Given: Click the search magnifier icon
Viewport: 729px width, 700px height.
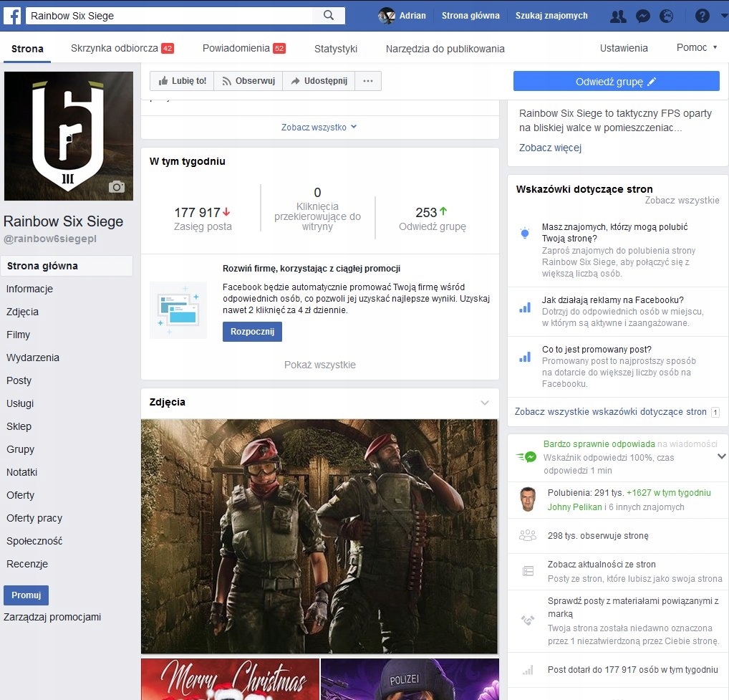Looking at the screenshot, I should (x=328, y=15).
